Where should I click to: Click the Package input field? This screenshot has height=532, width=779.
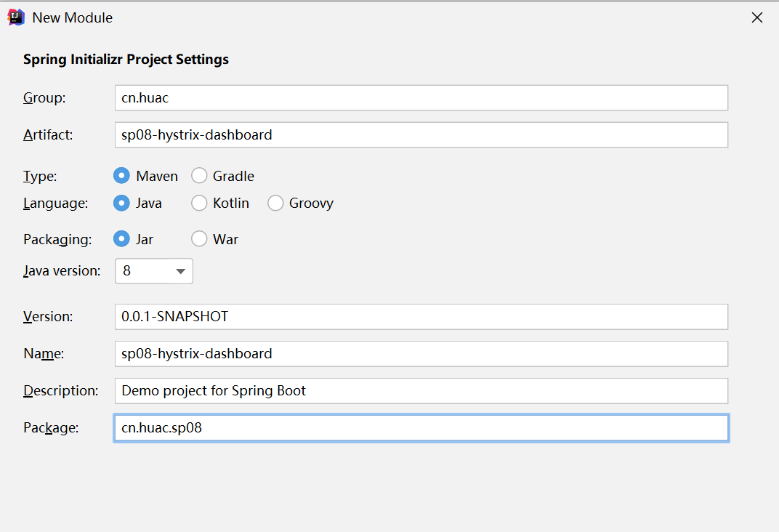tap(421, 428)
